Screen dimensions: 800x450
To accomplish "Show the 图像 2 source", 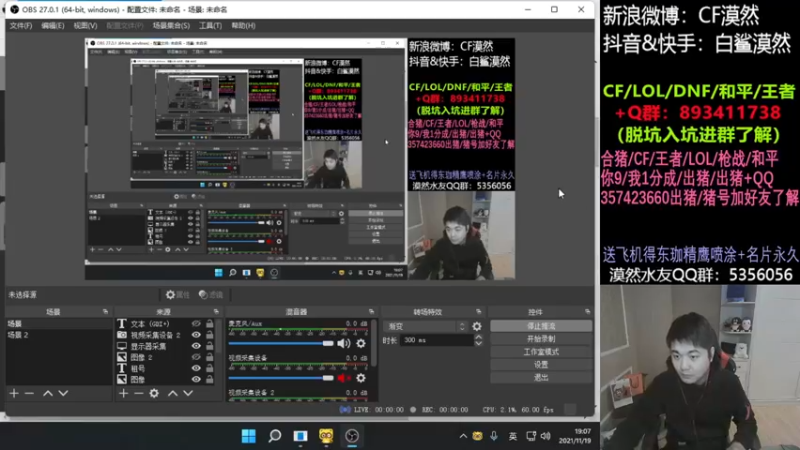I will [x=196, y=357].
